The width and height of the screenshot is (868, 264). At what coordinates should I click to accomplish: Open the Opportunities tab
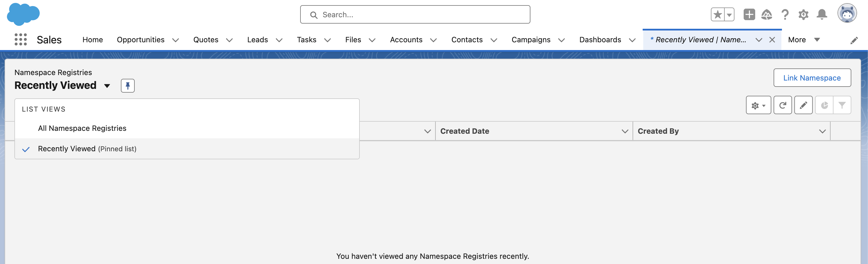click(140, 40)
